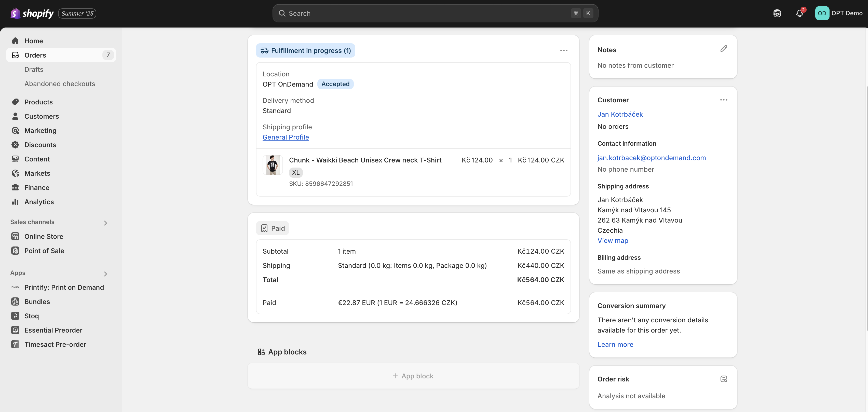The image size is (868, 412).
Task: Click customer name Jan Kotrbáček link
Action: (x=620, y=114)
